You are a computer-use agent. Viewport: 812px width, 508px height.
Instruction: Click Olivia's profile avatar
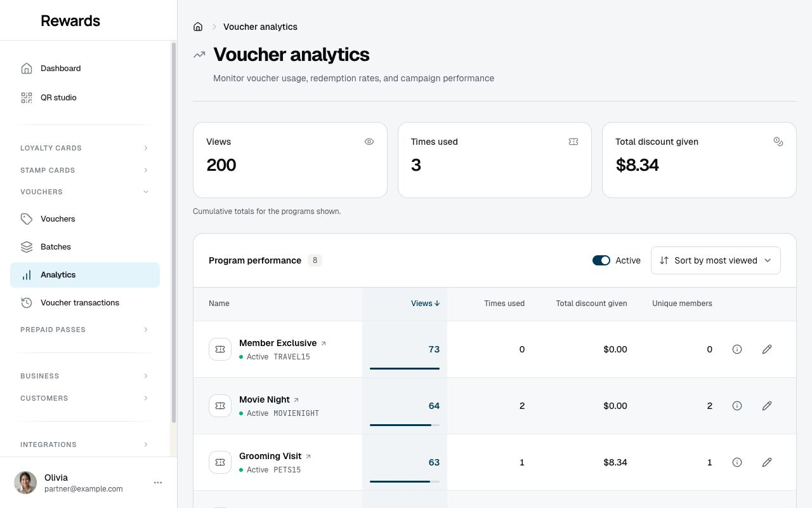(x=25, y=483)
